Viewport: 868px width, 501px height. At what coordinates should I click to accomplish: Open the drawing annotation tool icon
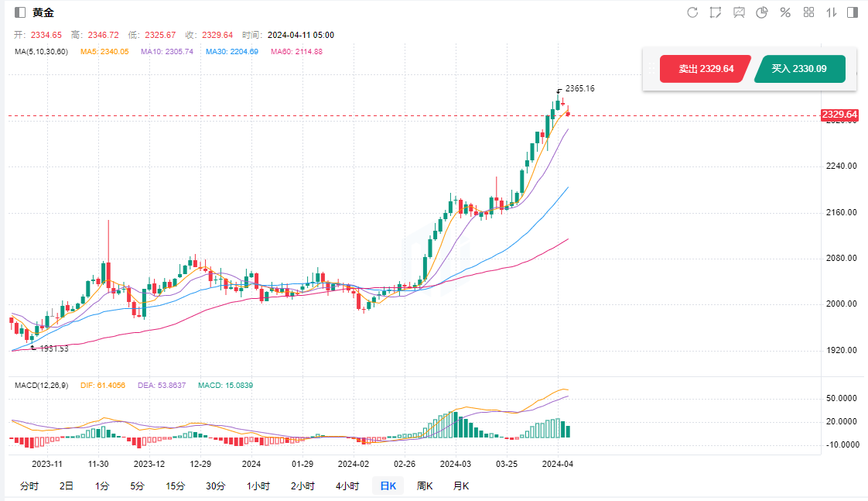click(716, 12)
